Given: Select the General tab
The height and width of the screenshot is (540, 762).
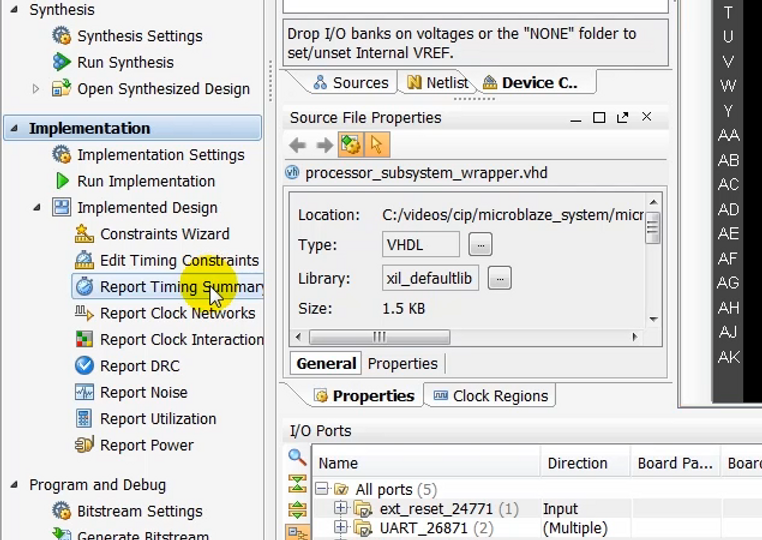Looking at the screenshot, I should [x=326, y=364].
